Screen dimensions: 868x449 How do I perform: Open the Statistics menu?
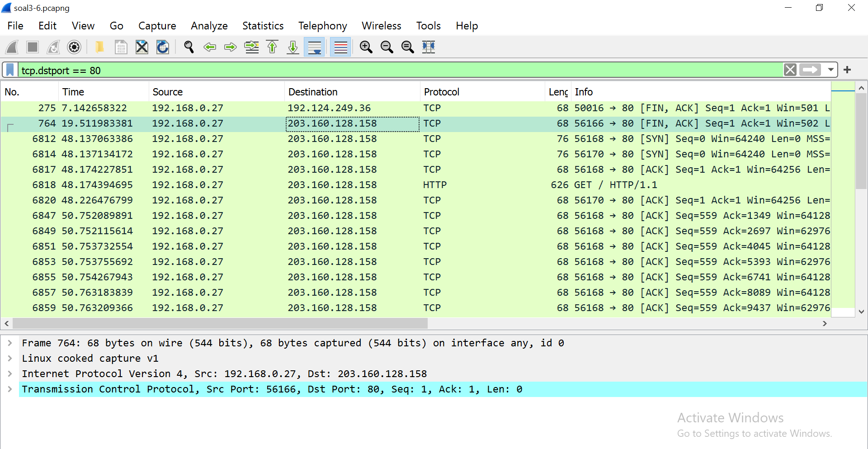click(263, 26)
